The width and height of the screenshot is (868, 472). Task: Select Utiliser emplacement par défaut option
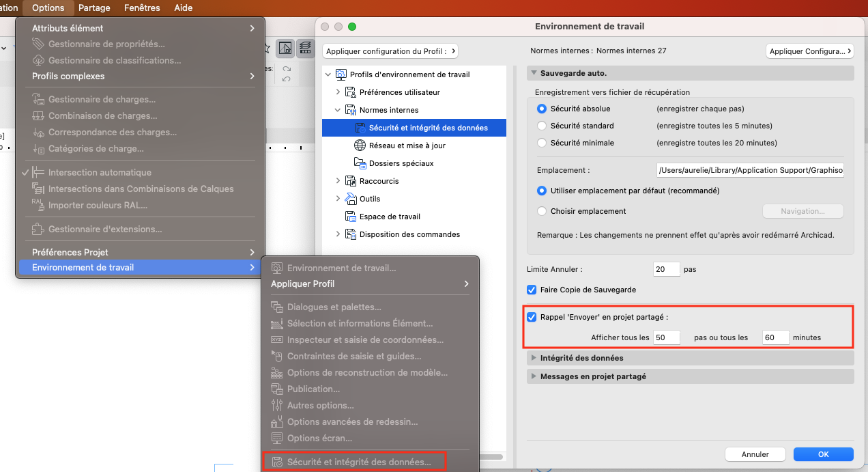542,191
